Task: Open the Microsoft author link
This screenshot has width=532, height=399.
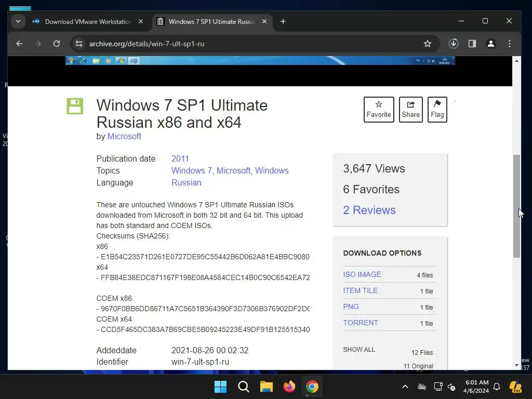Action: 124,137
